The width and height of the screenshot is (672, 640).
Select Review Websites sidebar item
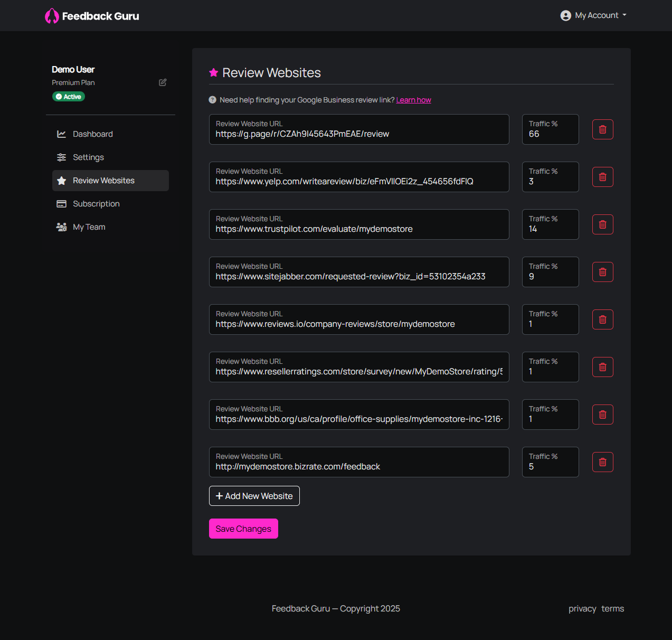tap(110, 181)
